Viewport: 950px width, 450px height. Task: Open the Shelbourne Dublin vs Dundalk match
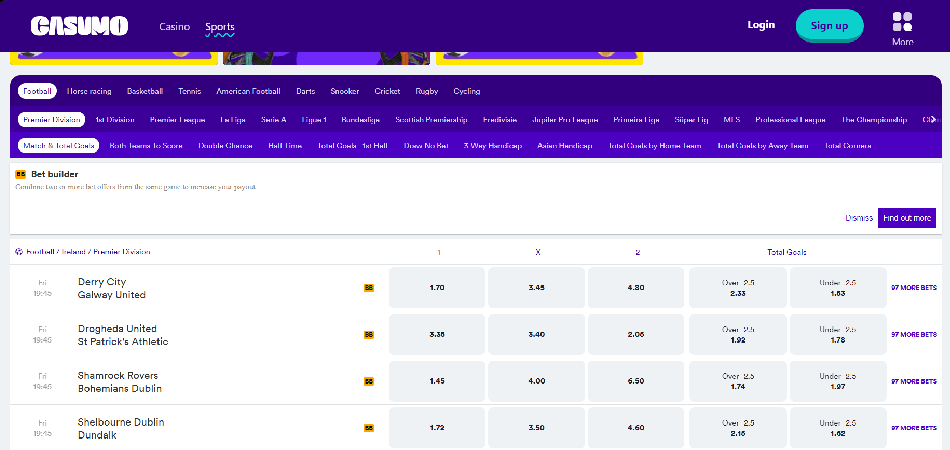[121, 428]
